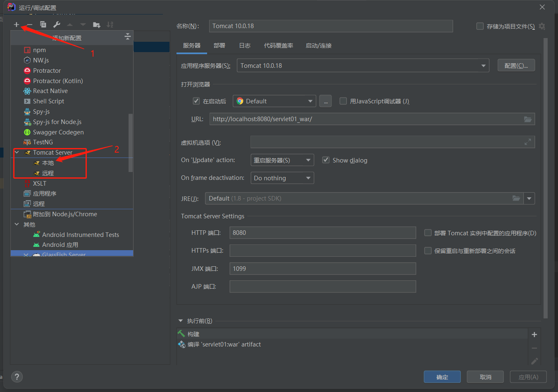Move configuration up with the up arrow icon
Image resolution: width=558 pixels, height=392 pixels.
point(70,25)
